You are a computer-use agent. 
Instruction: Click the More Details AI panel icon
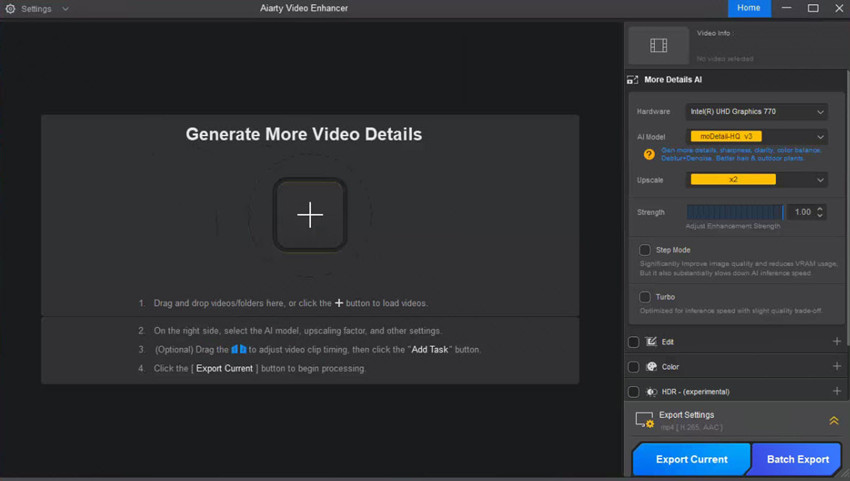tap(633, 80)
